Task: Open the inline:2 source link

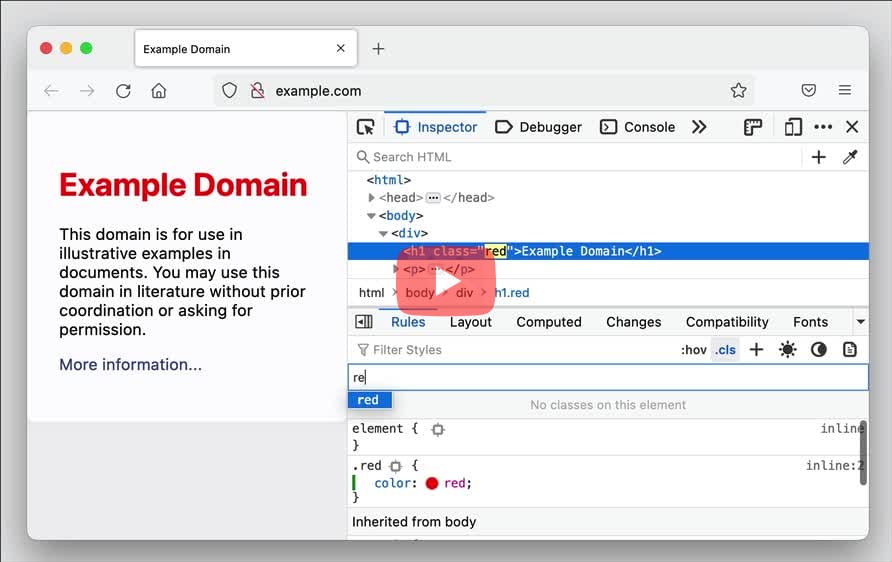Action: coord(834,465)
